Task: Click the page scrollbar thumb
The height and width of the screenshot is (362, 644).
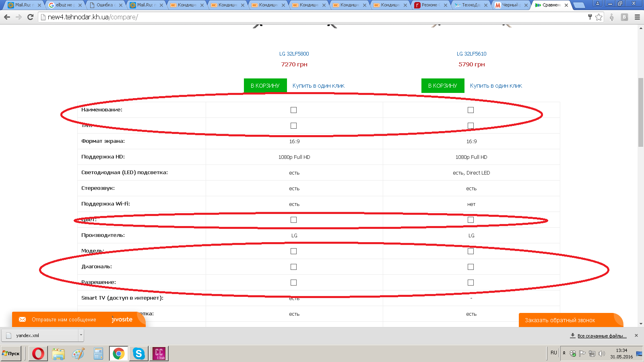Action: [641, 113]
